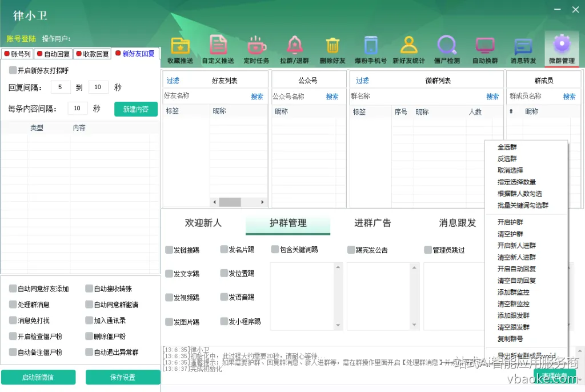Click 搜索 next to 公众号名称
Viewport: 585px width, 392px height.
click(x=332, y=97)
